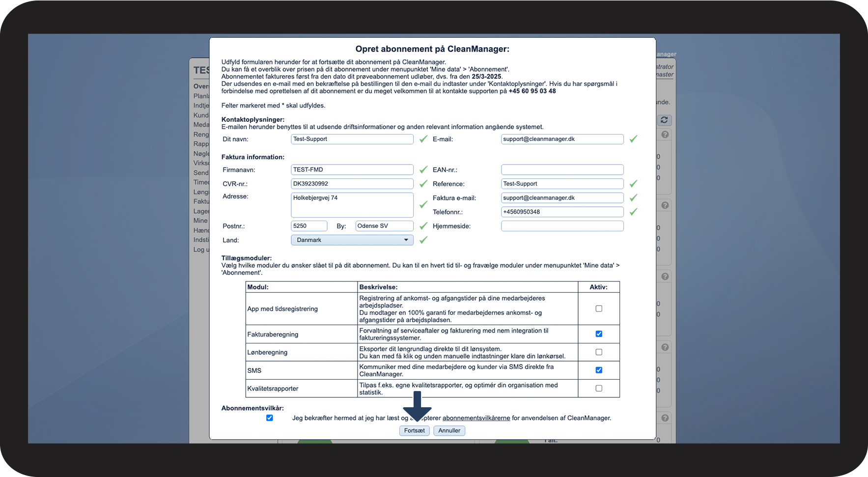
Task: Open the abonnementsvilkårene link
Action: [x=476, y=418]
